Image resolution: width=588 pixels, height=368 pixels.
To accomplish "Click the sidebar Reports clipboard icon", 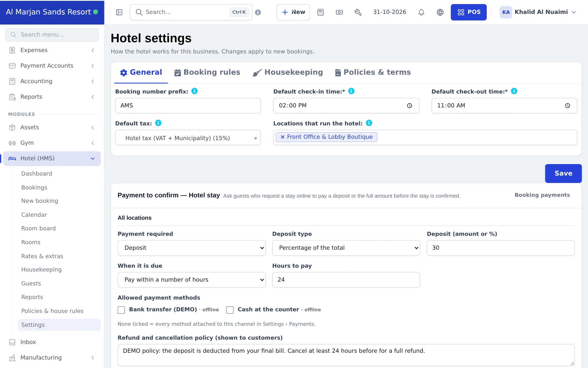I will coord(12,97).
